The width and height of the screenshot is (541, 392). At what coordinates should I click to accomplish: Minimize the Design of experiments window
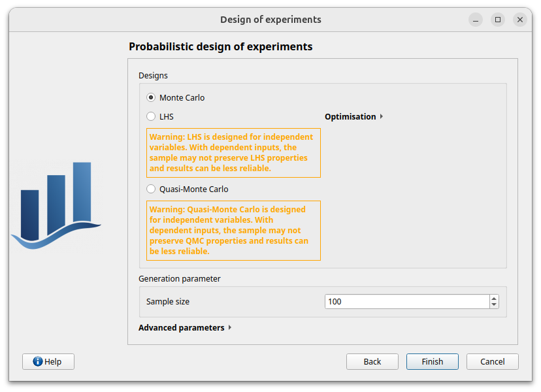476,20
